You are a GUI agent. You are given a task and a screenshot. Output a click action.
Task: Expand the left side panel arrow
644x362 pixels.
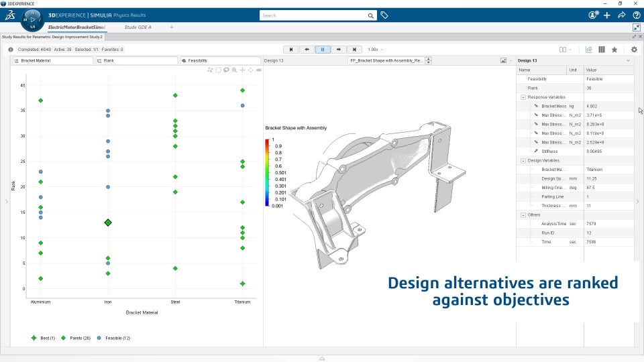pos(7,201)
